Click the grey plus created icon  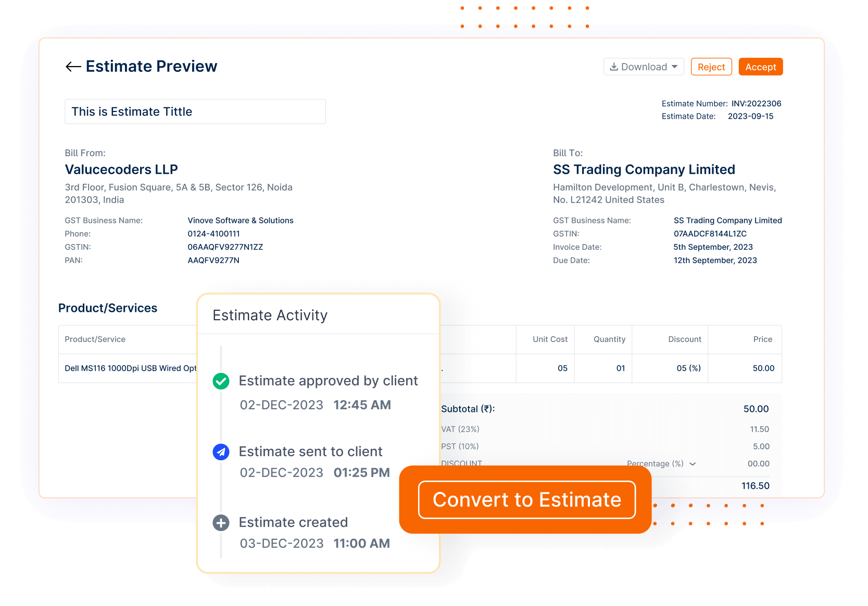click(221, 523)
